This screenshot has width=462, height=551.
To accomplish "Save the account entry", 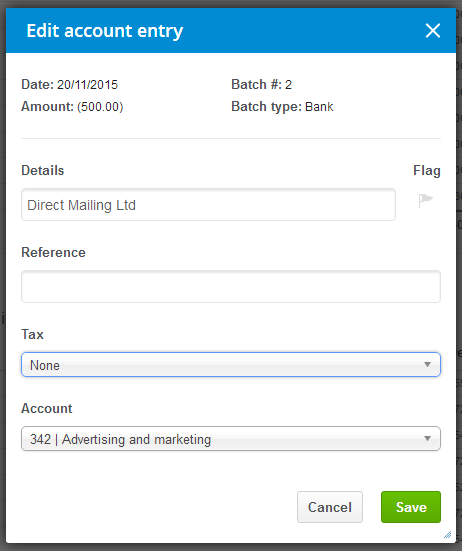I will coord(411,507).
